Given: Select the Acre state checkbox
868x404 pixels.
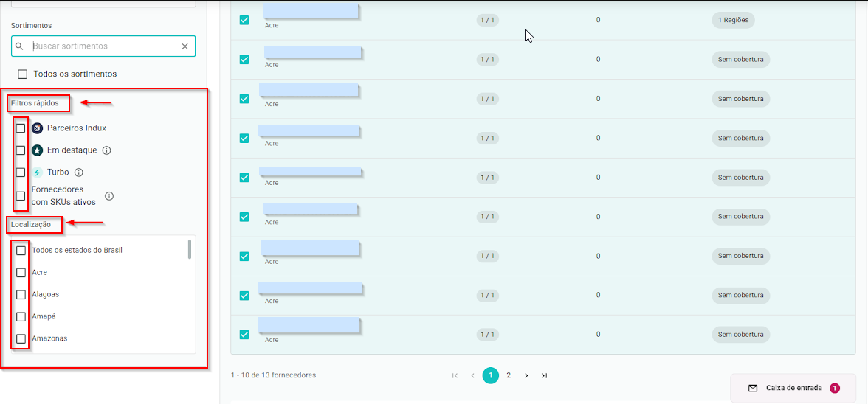Looking at the screenshot, I should (x=21, y=273).
